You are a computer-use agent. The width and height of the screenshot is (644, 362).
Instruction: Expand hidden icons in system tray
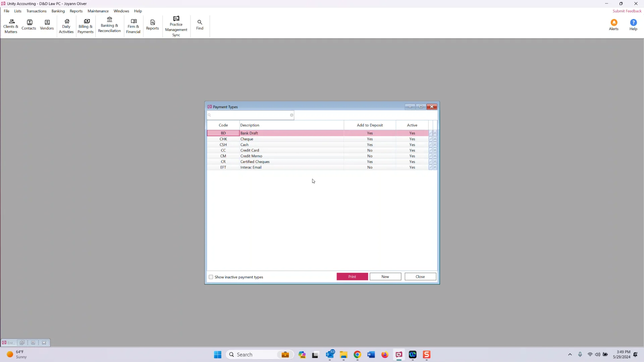click(x=570, y=354)
